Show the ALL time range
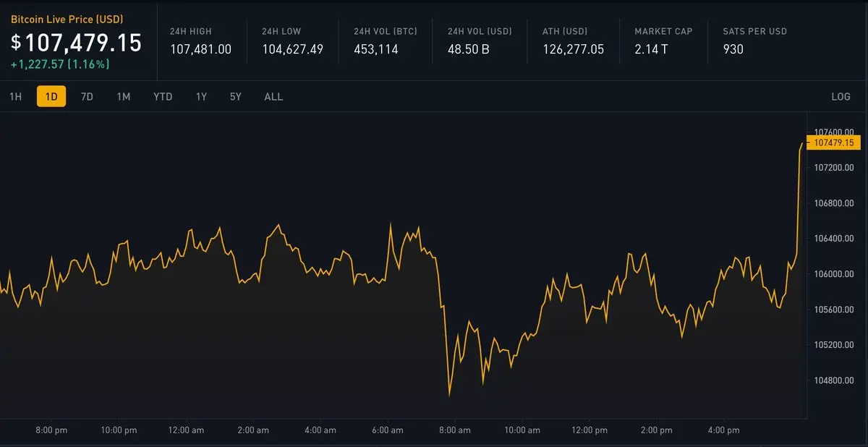The image size is (868, 447). pos(273,96)
